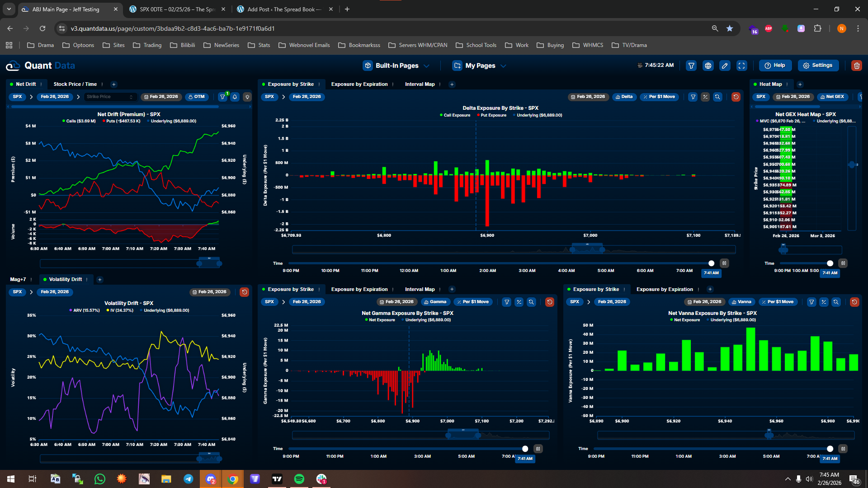
Task: Expand the My Pages dropdown
Action: click(x=479, y=66)
